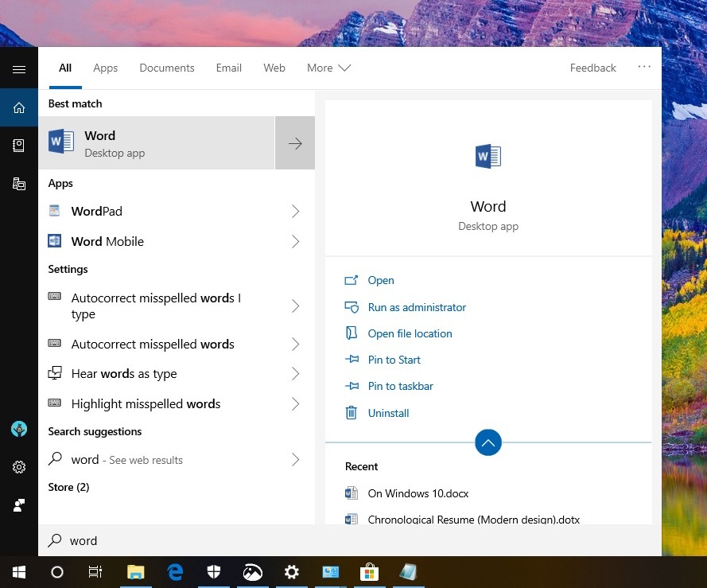The image size is (707, 588).
Task: Open the hamburger menu in search sidebar
Action: (19, 69)
